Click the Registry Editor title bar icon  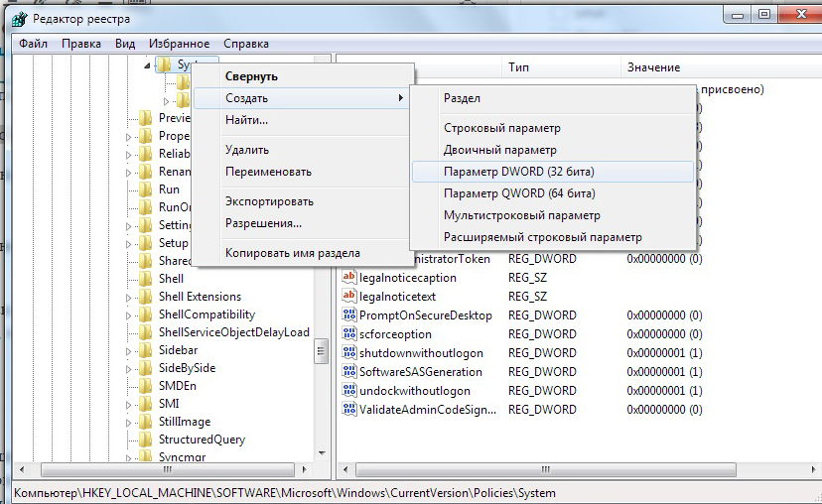[20, 20]
